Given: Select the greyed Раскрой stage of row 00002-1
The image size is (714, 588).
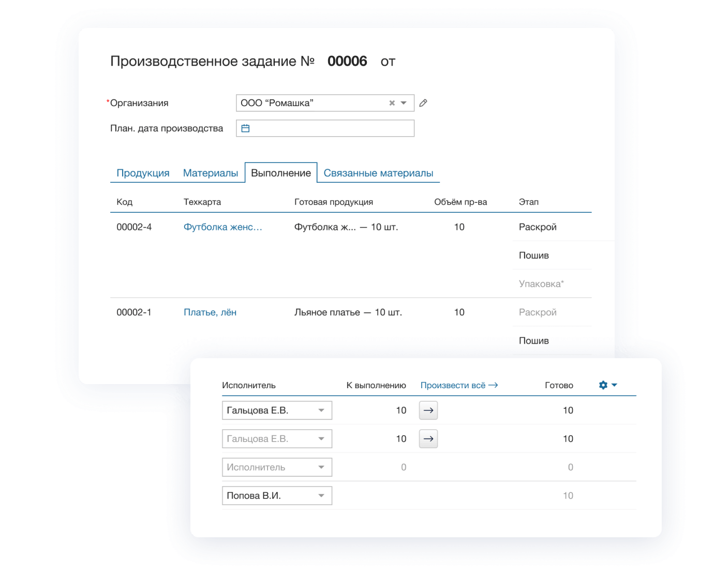Looking at the screenshot, I should tap(538, 313).
